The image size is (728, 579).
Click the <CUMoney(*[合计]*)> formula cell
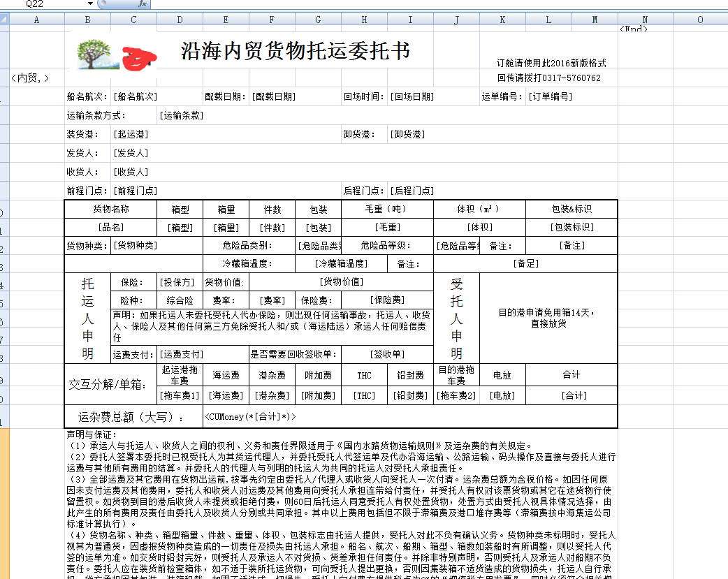(410, 417)
